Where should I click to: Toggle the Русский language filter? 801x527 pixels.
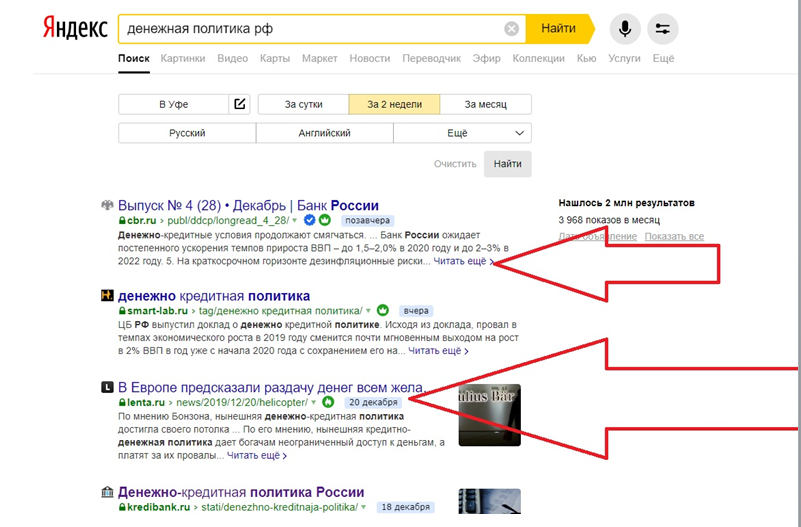187,133
